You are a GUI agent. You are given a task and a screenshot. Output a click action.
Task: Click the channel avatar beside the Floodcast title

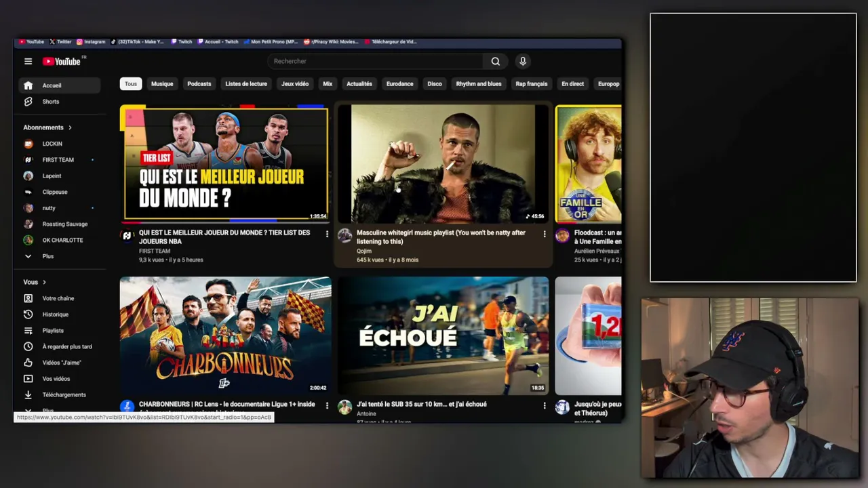(562, 236)
